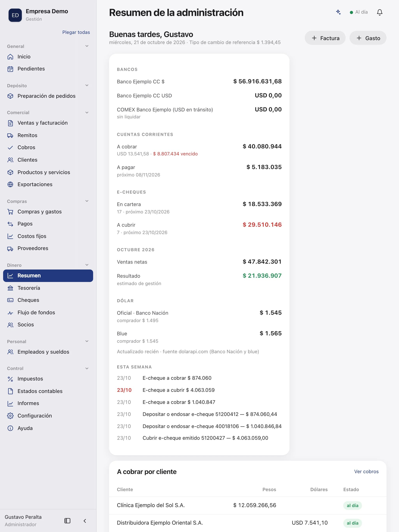The width and height of the screenshot is (399, 532).
Task: Create new Factura button
Action: coord(325,38)
